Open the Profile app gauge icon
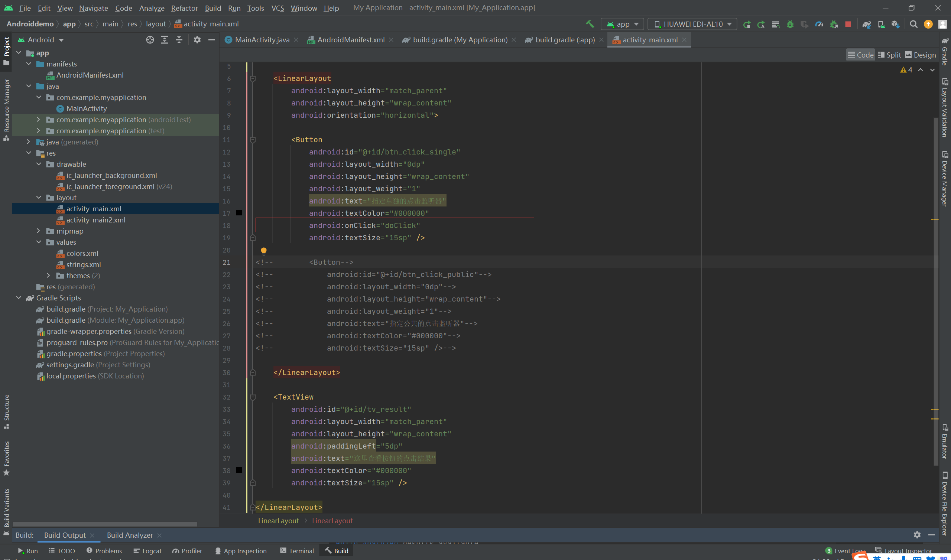Image resolution: width=951 pixels, height=560 pixels. [x=819, y=24]
